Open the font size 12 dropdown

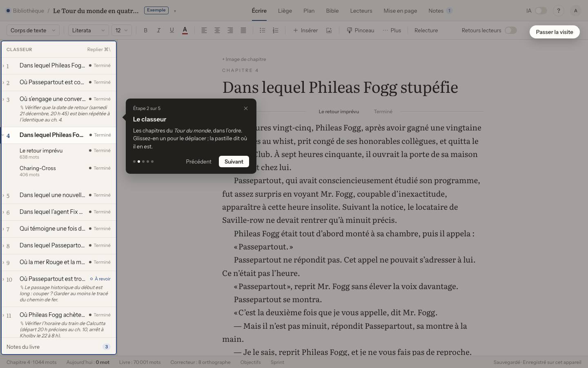122,30
